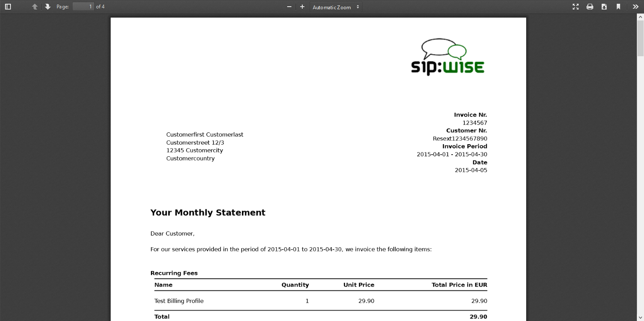Viewport: 644px width, 321px height.
Task: Click the Test Billing Profile row
Action: [179, 301]
